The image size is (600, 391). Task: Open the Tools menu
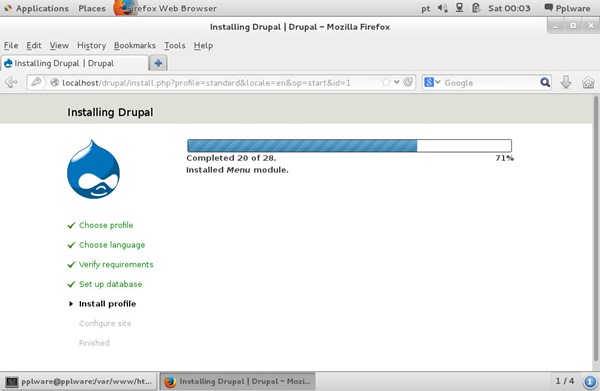tap(175, 46)
